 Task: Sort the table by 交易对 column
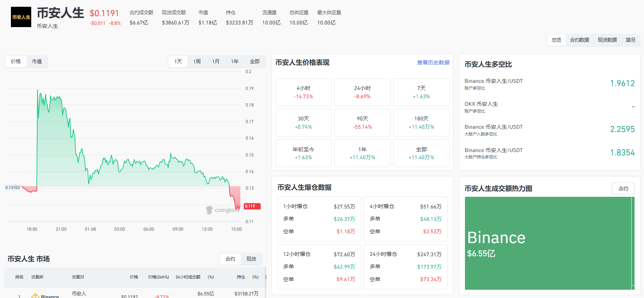[78, 277]
